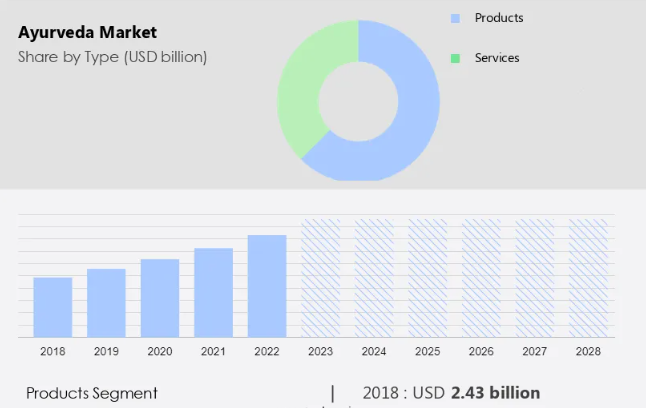Click the 2028 axis label
Screen dimensions: 646x408
(x=588, y=352)
